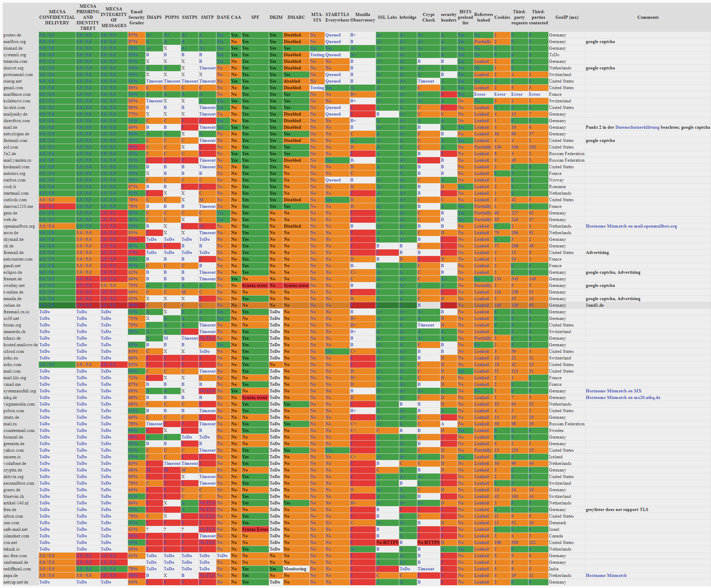
Task: Click the 'Referrers leaked' column header
Action: pyautogui.click(x=483, y=17)
